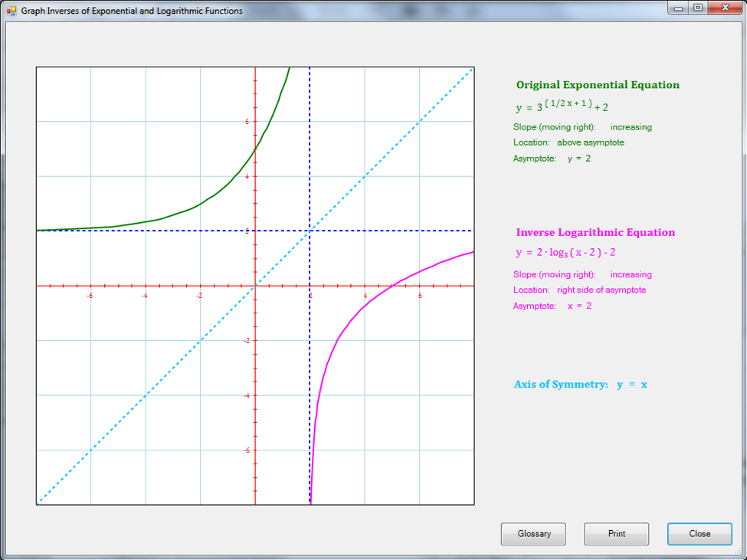The width and height of the screenshot is (747, 560).
Task: Select the magenta logarithm formula text
Action: click(x=565, y=253)
